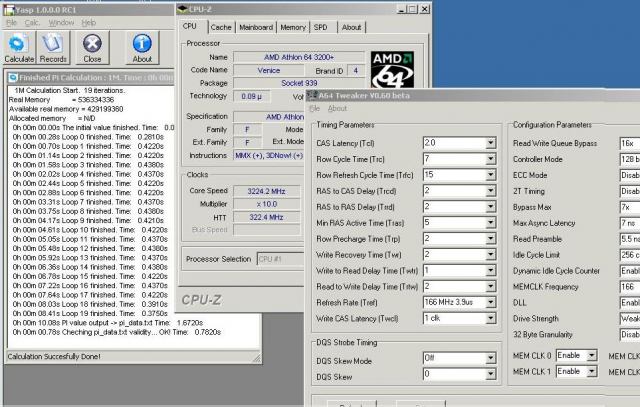This screenshot has height=407, width=640.
Task: Expand the Write CAS Latency (Twcl) dropdown
Action: (x=491, y=318)
